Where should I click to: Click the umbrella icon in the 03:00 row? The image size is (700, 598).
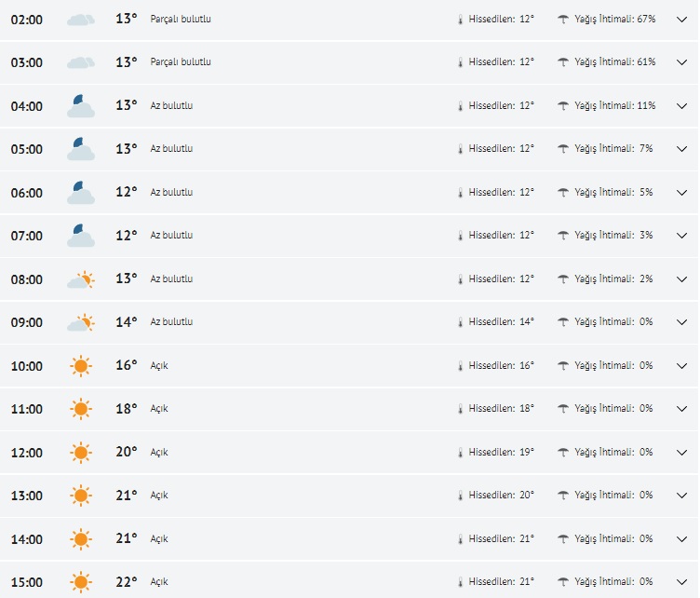[562, 62]
